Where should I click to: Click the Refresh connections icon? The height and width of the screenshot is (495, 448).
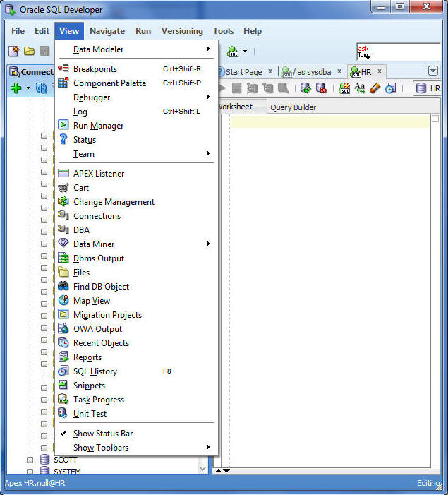41,88
